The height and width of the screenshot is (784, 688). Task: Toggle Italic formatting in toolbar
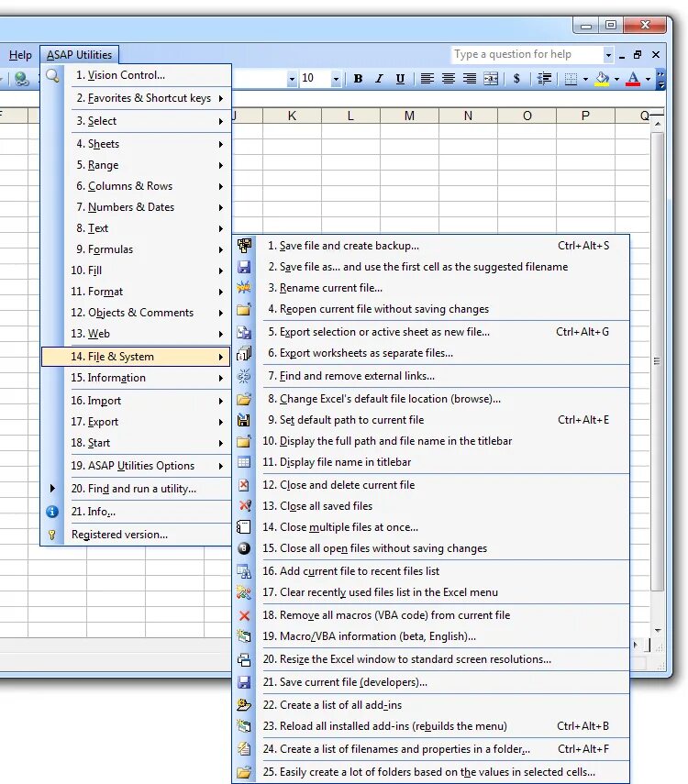(379, 79)
